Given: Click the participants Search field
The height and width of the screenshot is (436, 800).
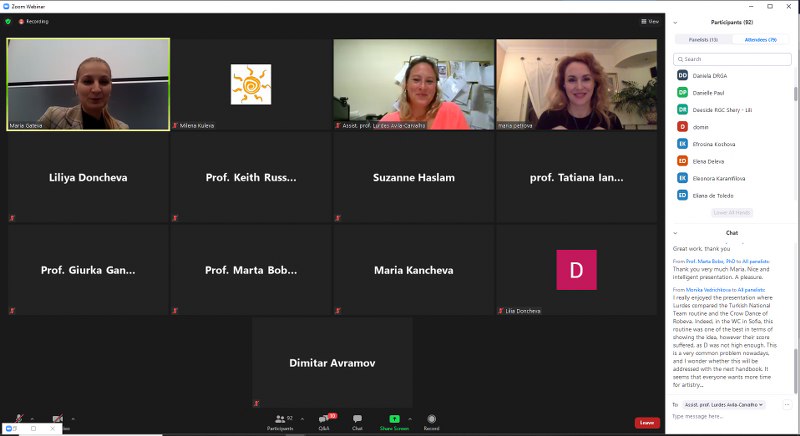Looking at the screenshot, I should tap(732, 59).
